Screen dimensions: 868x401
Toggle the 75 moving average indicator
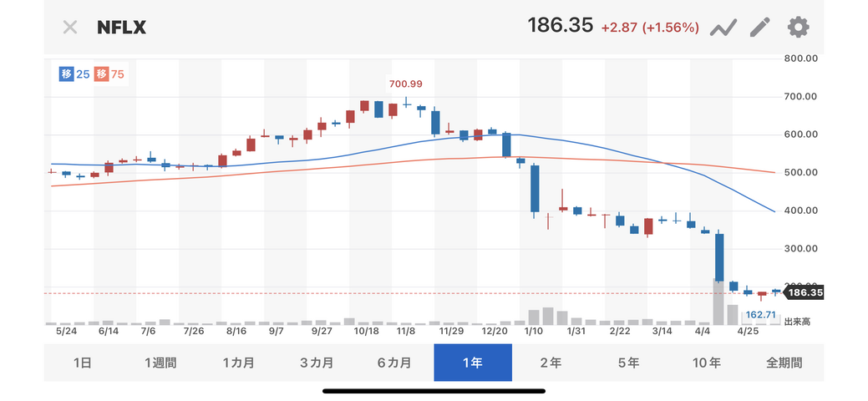109,74
